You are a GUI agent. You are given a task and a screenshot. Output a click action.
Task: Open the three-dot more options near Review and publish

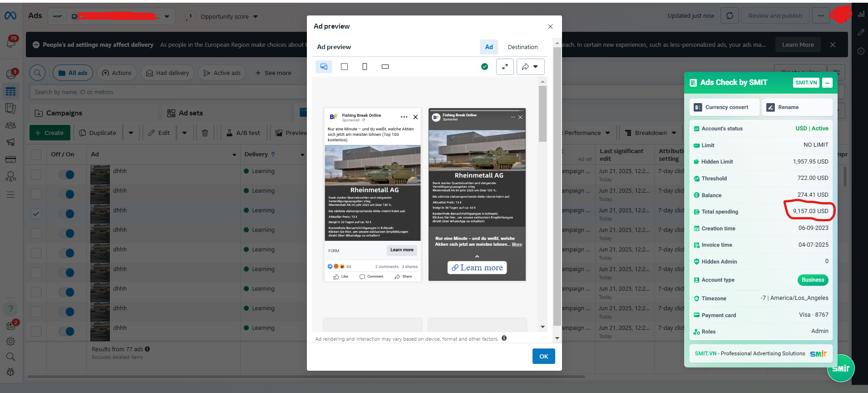821,16
